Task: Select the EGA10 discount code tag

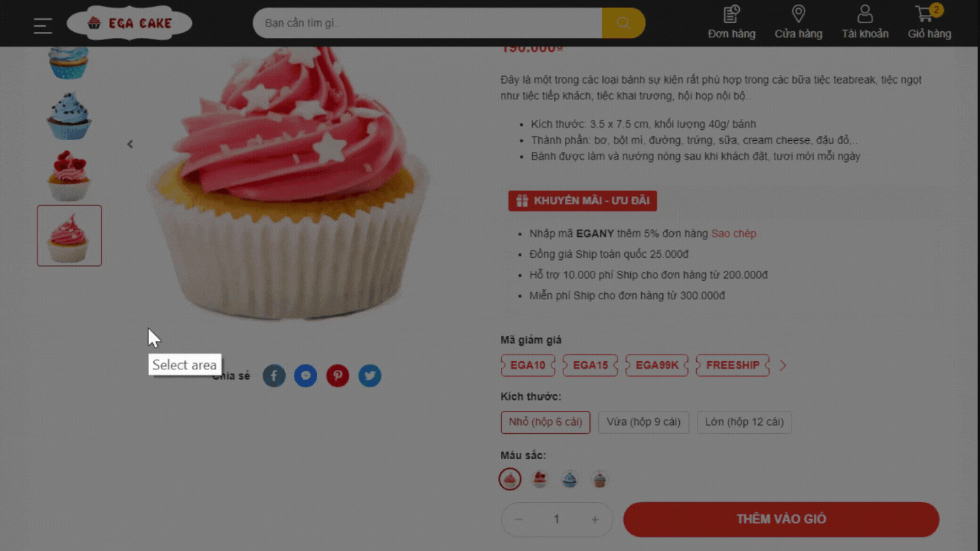Action: pos(528,365)
